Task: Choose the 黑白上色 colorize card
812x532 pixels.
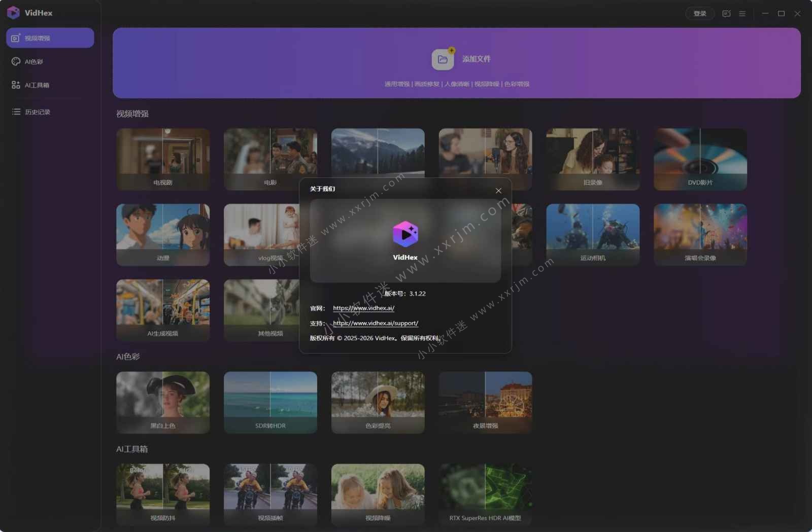Action: pos(163,403)
